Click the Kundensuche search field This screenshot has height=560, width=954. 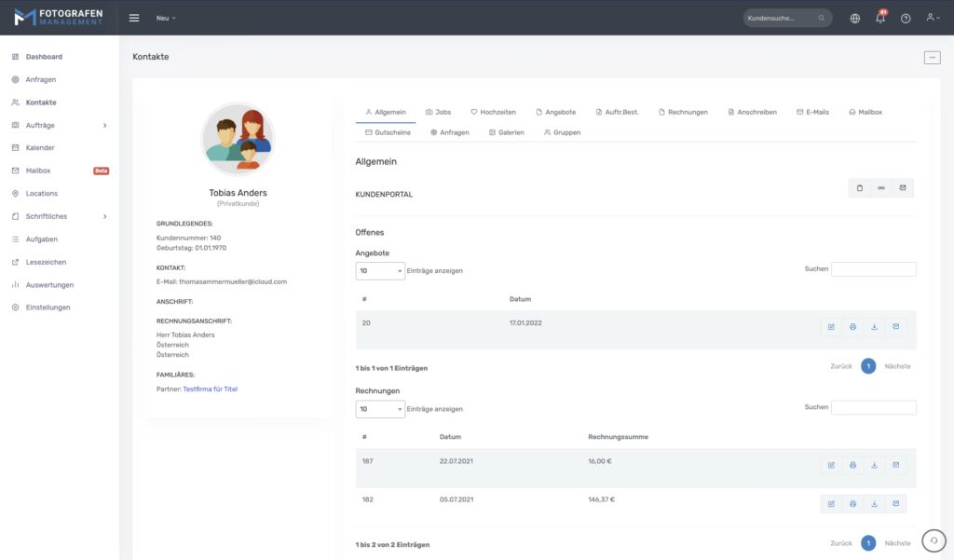pyautogui.click(x=781, y=18)
